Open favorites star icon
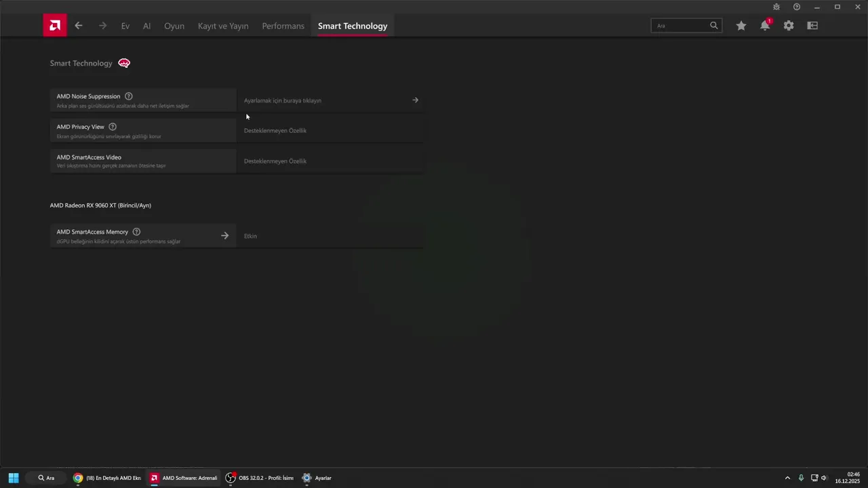The height and width of the screenshot is (488, 868). tap(741, 26)
